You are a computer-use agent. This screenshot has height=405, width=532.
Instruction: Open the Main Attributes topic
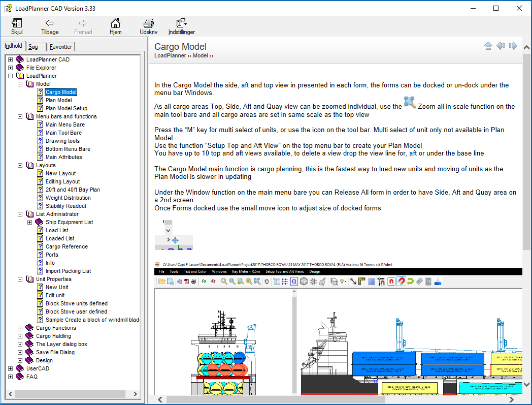click(x=64, y=158)
